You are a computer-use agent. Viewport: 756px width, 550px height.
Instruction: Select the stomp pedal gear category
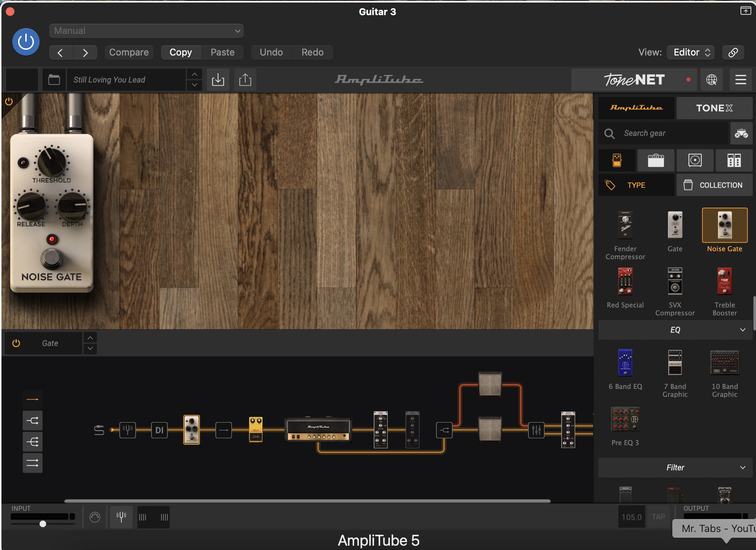coord(617,160)
